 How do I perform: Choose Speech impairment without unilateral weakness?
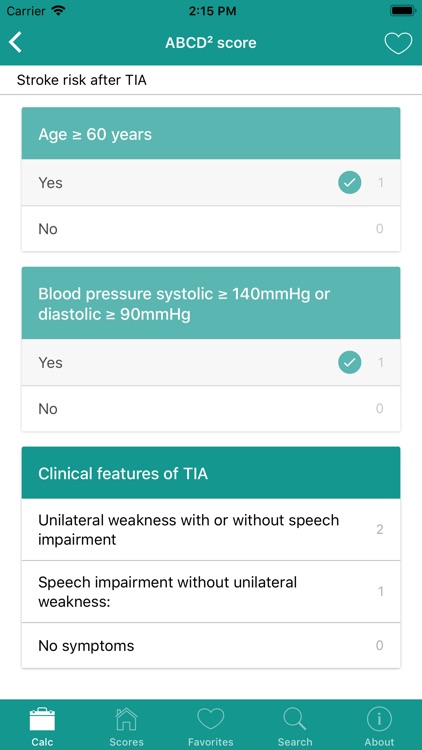click(x=211, y=592)
